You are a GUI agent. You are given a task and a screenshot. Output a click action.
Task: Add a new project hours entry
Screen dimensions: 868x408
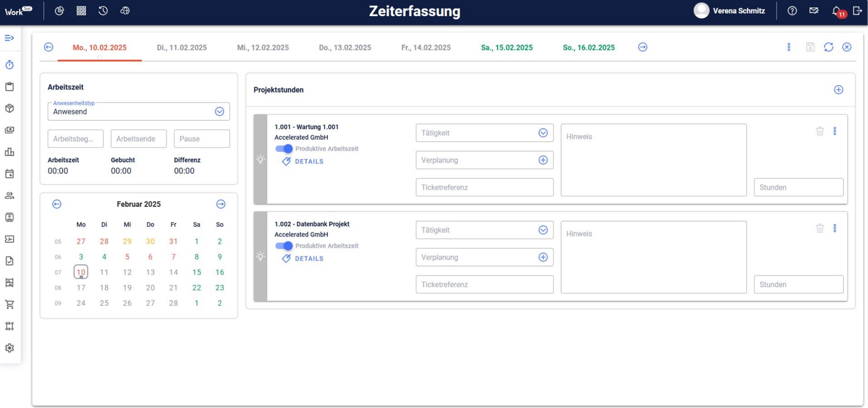(839, 90)
